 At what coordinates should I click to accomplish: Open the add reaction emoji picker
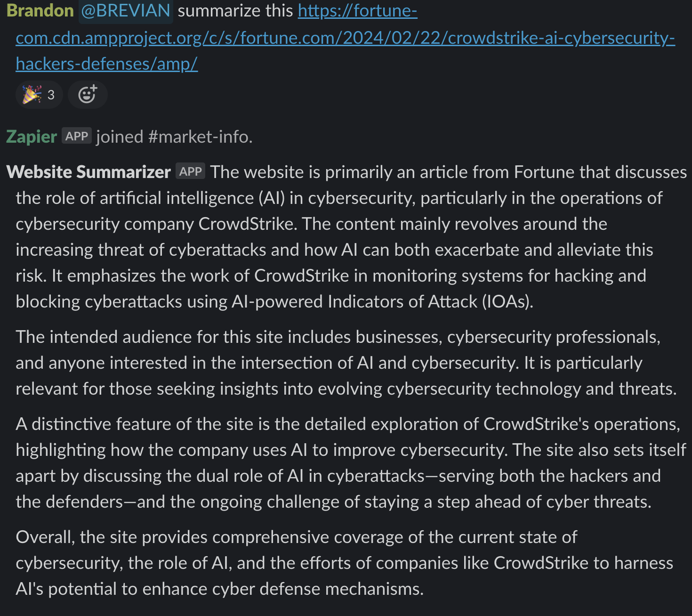88,95
